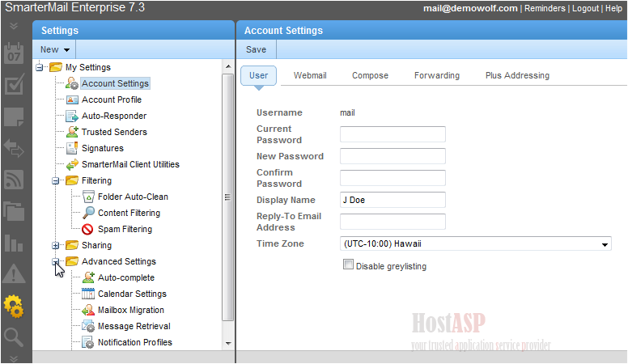Screen dimensions: 628x364
Task: Click the Account Settings tree icon
Action: click(72, 83)
